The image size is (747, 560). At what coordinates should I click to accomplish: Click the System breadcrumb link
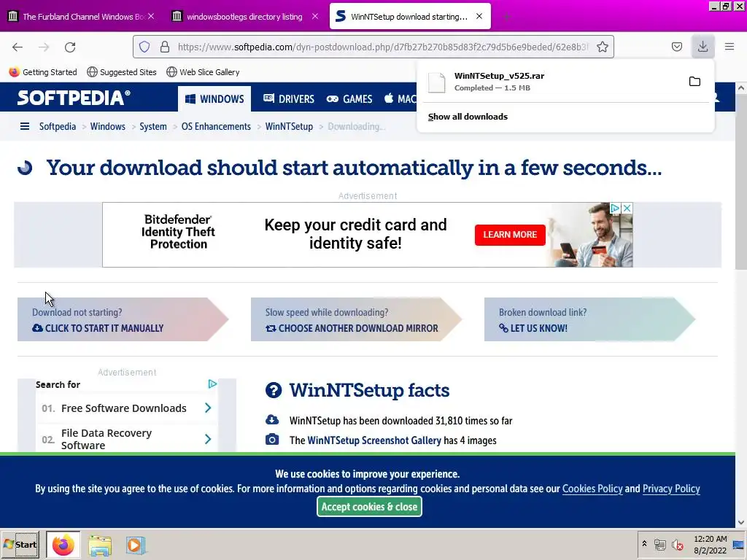pos(153,126)
